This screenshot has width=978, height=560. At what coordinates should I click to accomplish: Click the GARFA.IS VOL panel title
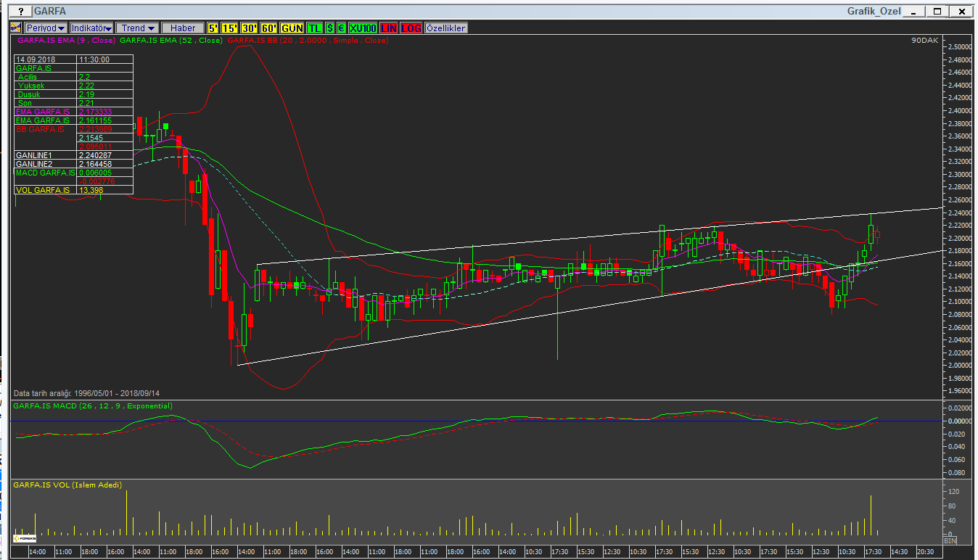click(x=67, y=485)
